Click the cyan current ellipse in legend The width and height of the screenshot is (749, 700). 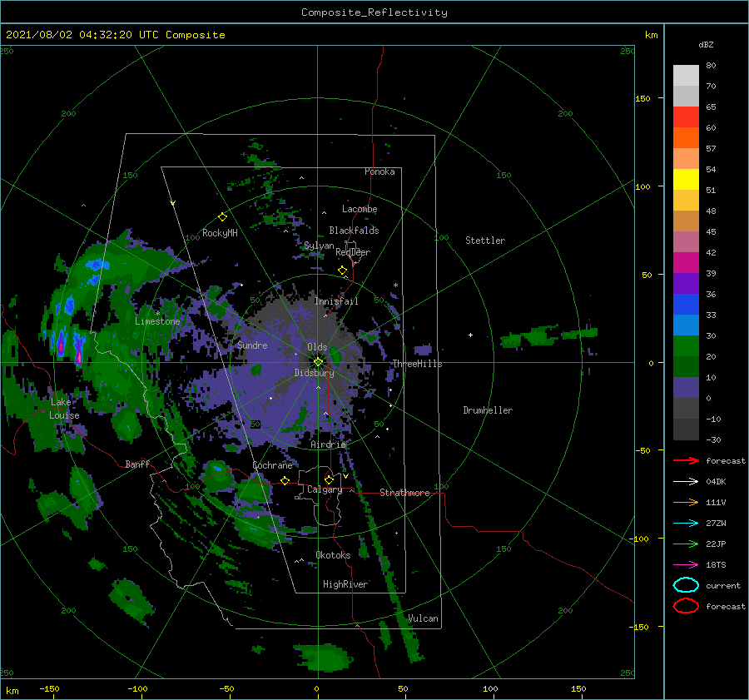[686, 585]
